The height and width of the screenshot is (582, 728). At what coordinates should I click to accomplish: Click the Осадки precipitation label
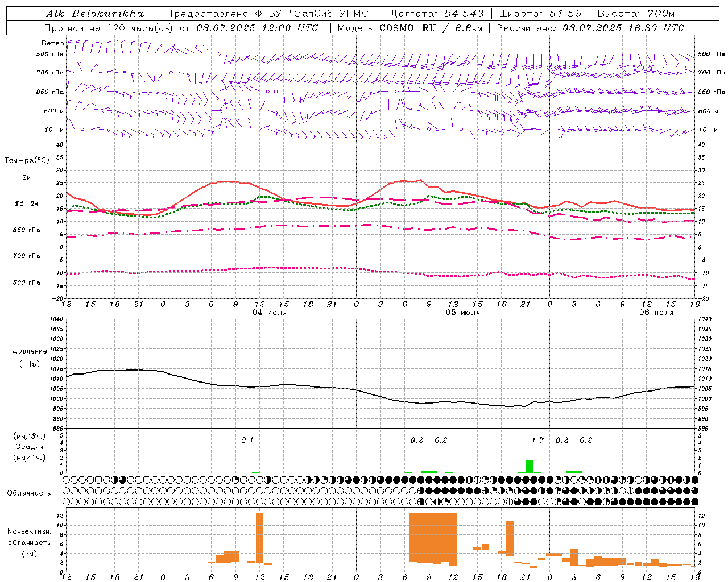(30, 447)
